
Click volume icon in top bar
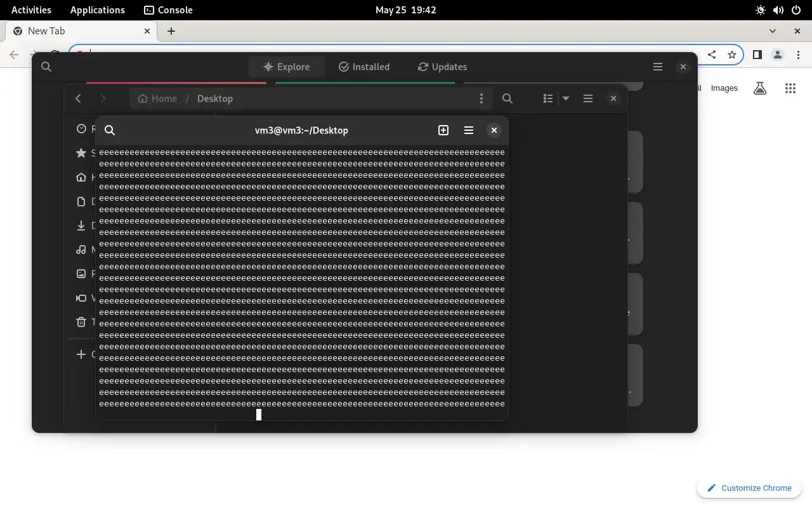(778, 10)
